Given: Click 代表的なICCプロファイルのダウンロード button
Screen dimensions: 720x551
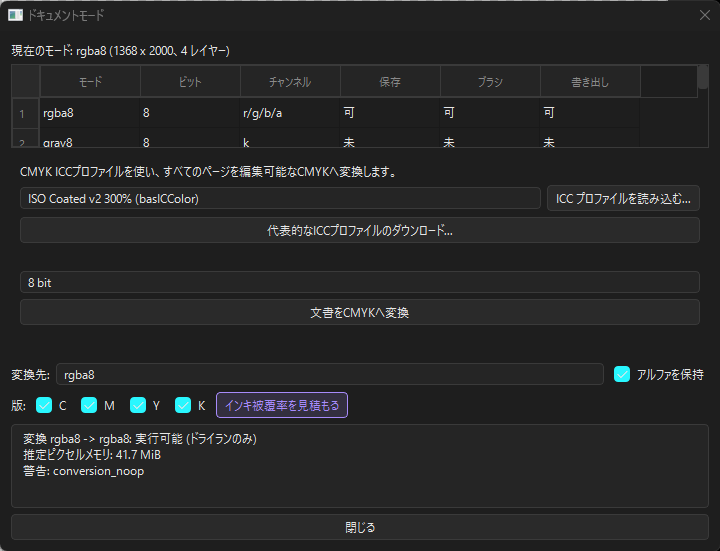Looking at the screenshot, I should click(x=360, y=230).
